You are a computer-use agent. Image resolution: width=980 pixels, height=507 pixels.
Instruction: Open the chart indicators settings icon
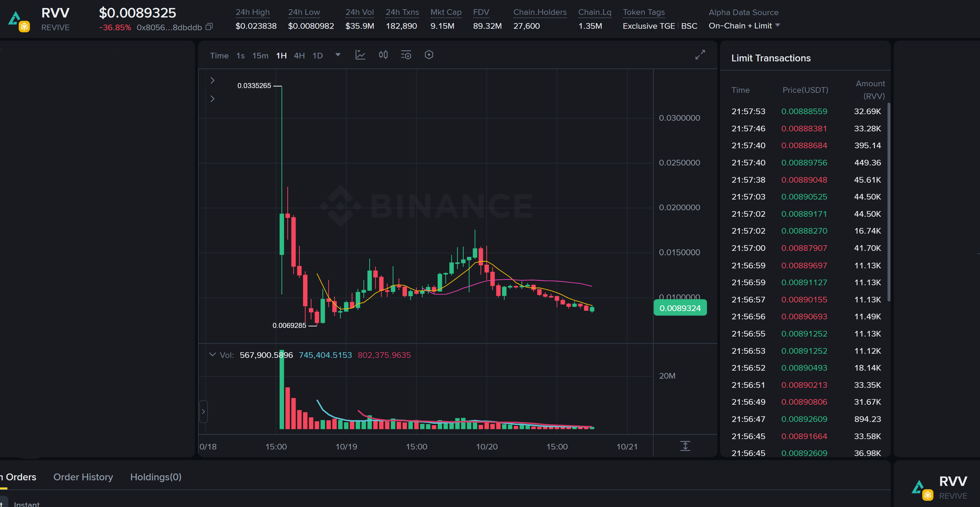(x=406, y=55)
